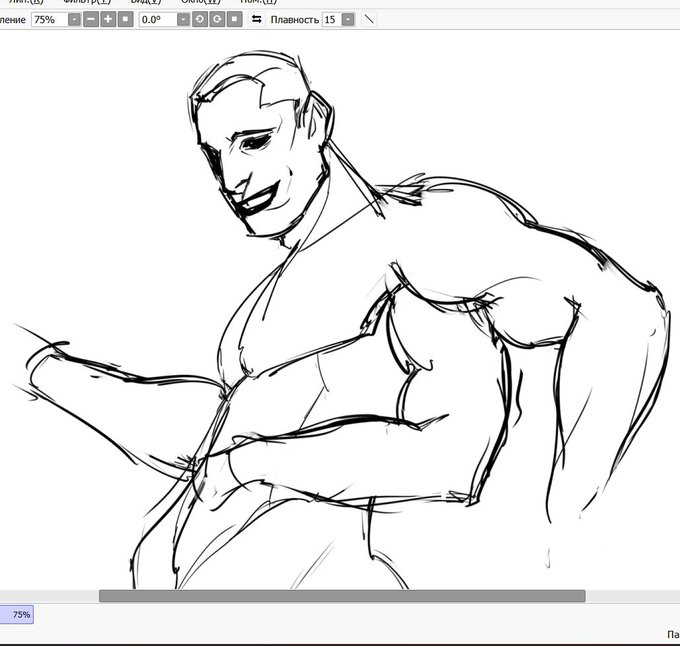
Task: Open the 75% zoom dropdown
Action: click(x=75, y=20)
